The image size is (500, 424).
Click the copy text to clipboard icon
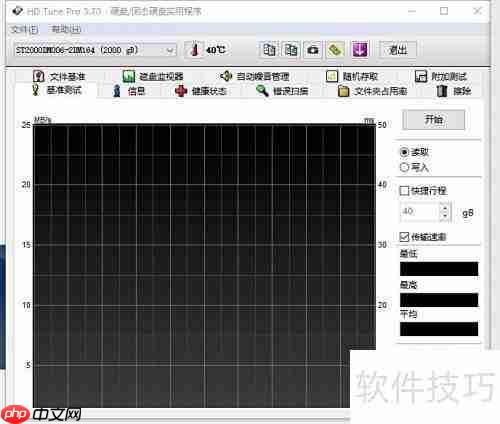coord(269,50)
